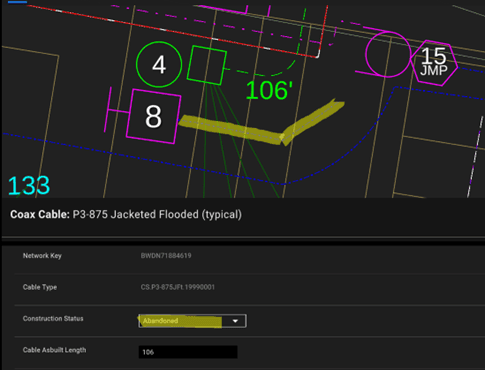Click the green 106' length label
This screenshot has width=485, height=370.
coord(269,90)
